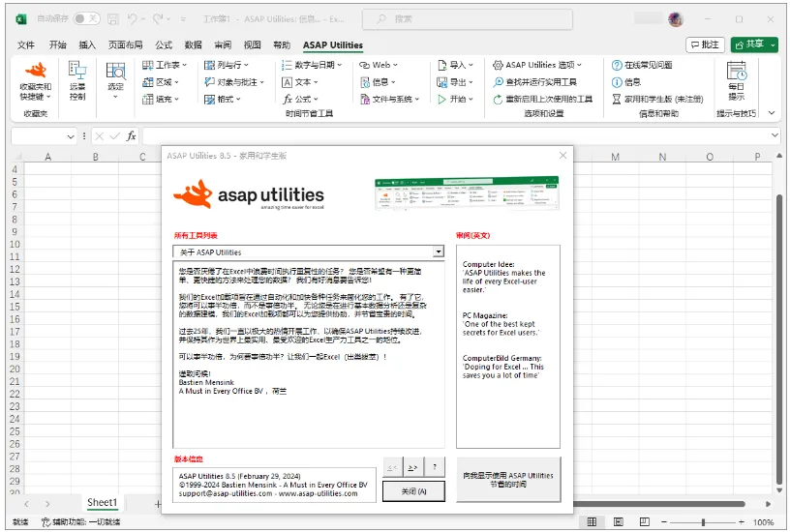Switch to the 插入 Insert tab
Image resolution: width=790 pixels, height=532 pixels.
[87, 44]
